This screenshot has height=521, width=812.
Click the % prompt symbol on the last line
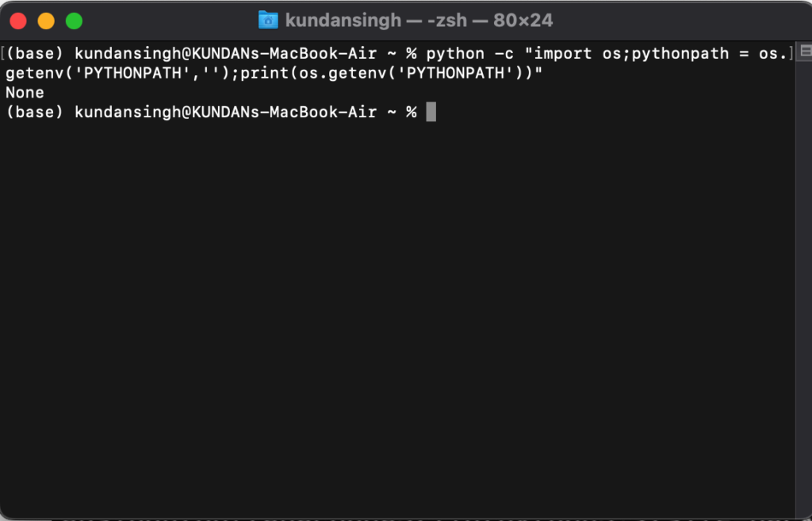[x=412, y=112]
